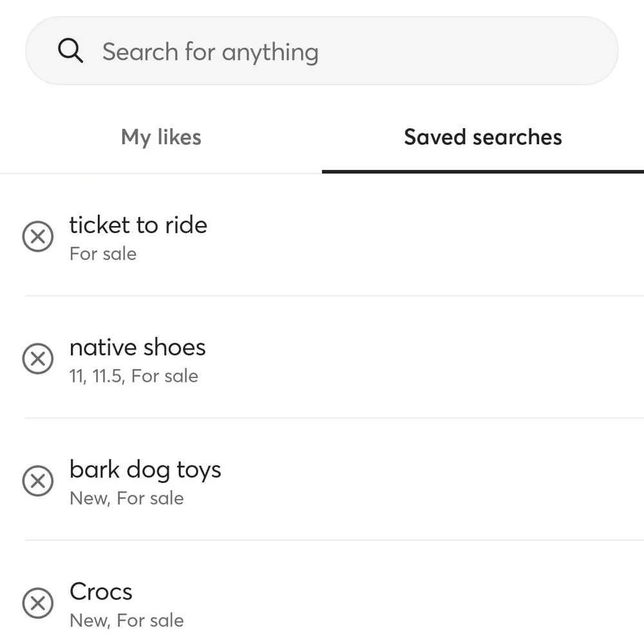This screenshot has height=644, width=644.
Task: Run the 'bark dog toys' saved search
Action: tap(145, 470)
